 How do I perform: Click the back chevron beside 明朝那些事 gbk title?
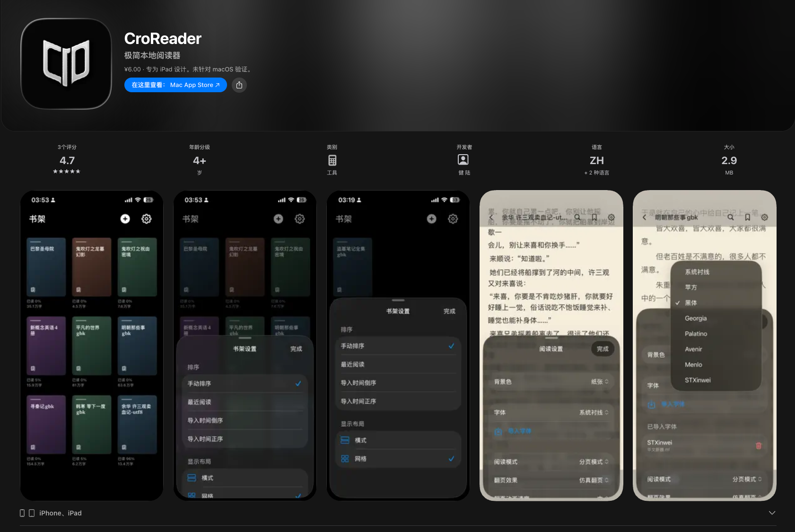tap(644, 218)
